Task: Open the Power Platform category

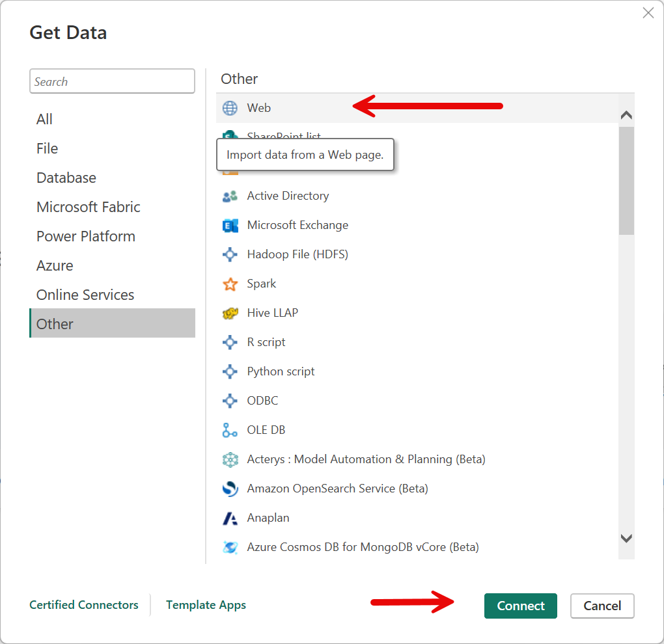Action: tap(112, 236)
